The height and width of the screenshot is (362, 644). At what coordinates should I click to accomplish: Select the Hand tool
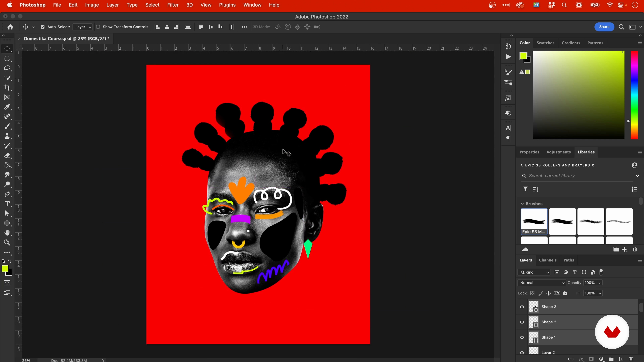[7, 233]
